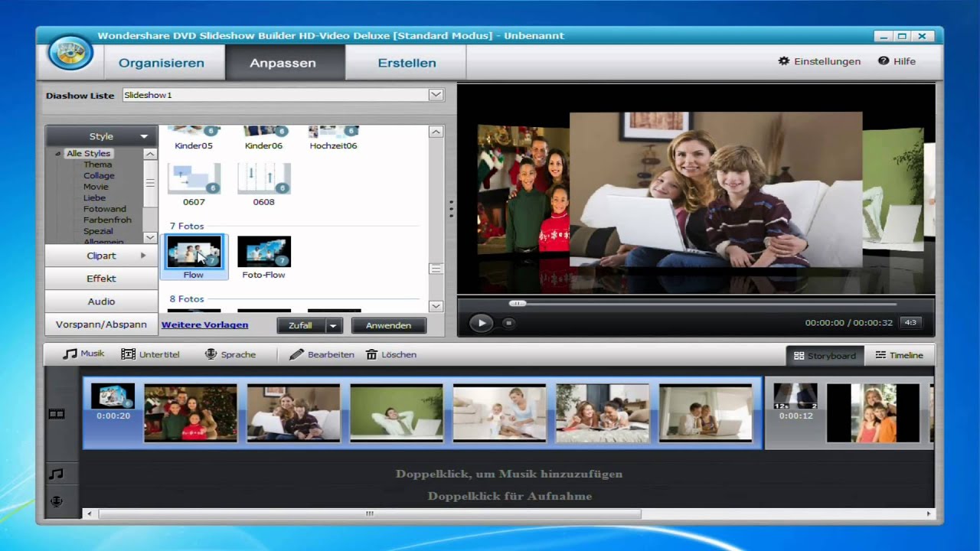Open the Diashow Liste dropdown
This screenshot has height=551, width=980.
[436, 95]
